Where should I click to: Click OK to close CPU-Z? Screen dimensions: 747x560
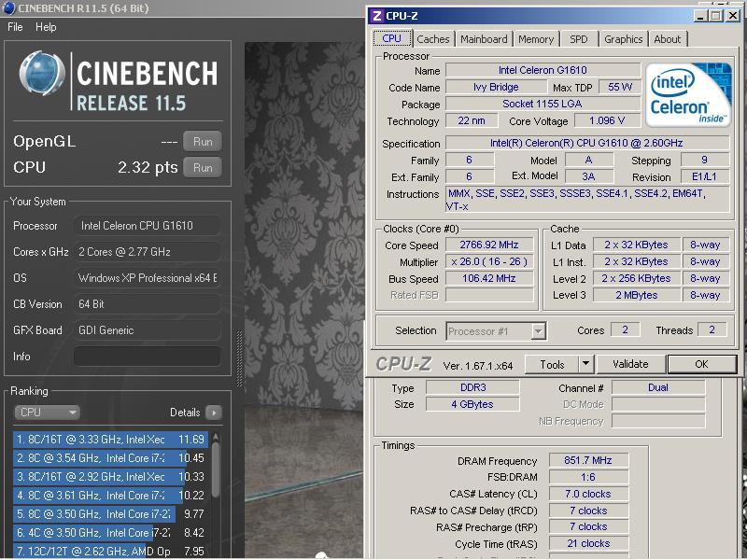click(702, 364)
